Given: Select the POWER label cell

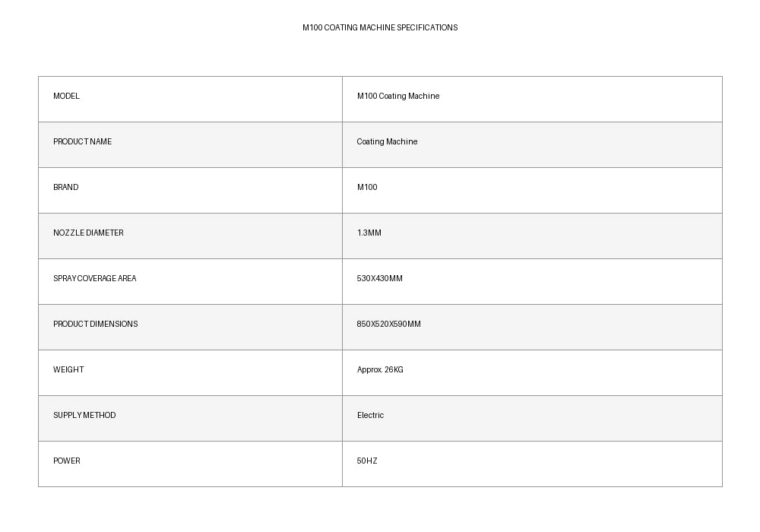Looking at the screenshot, I should tap(190, 464).
